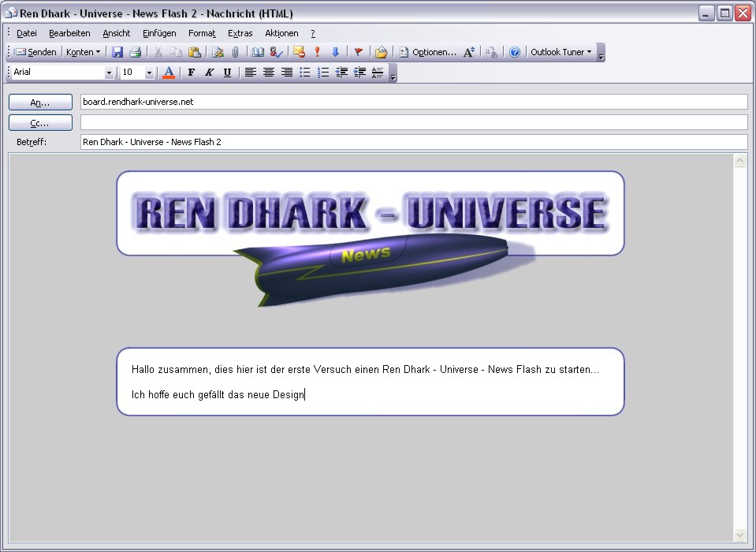Check recipient names with the check-names icon
Screen dimensions: 756x552
coord(275,52)
